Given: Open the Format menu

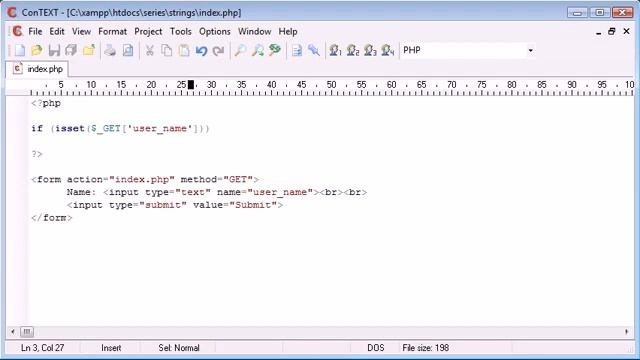Looking at the screenshot, I should click(x=112, y=31).
